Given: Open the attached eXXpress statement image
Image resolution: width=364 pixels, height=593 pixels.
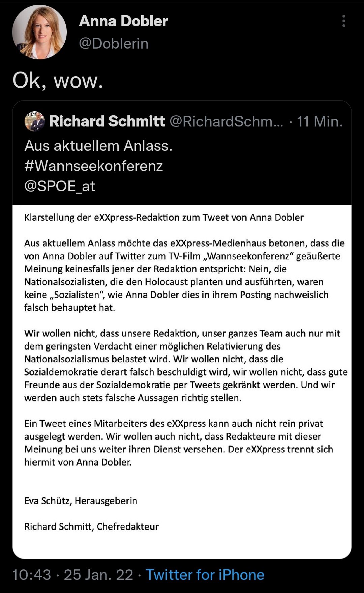Looking at the screenshot, I should pyautogui.click(x=182, y=382).
